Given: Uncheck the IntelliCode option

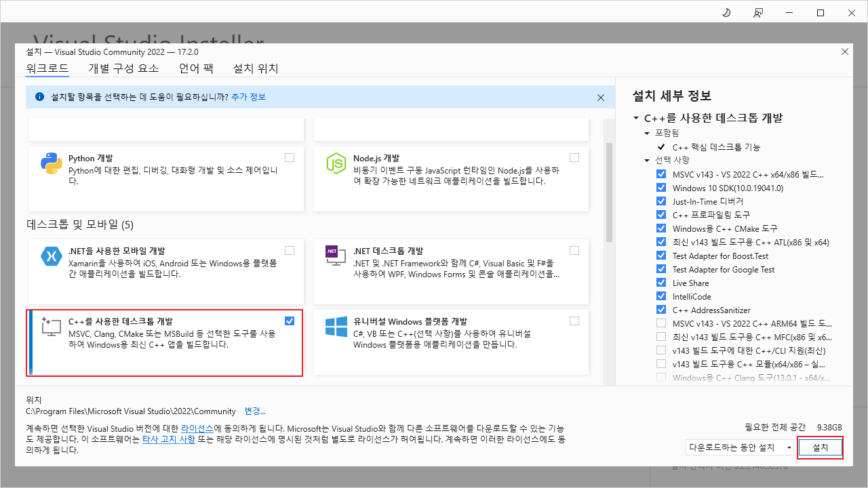Looking at the screenshot, I should tap(661, 296).
